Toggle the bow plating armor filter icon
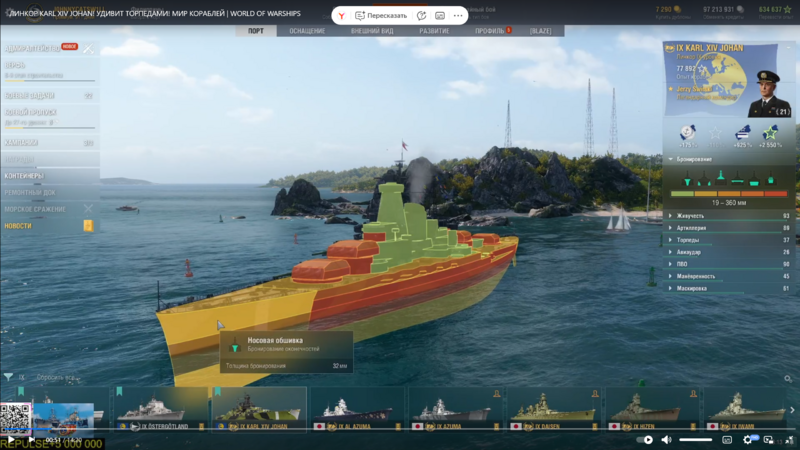 (687, 179)
